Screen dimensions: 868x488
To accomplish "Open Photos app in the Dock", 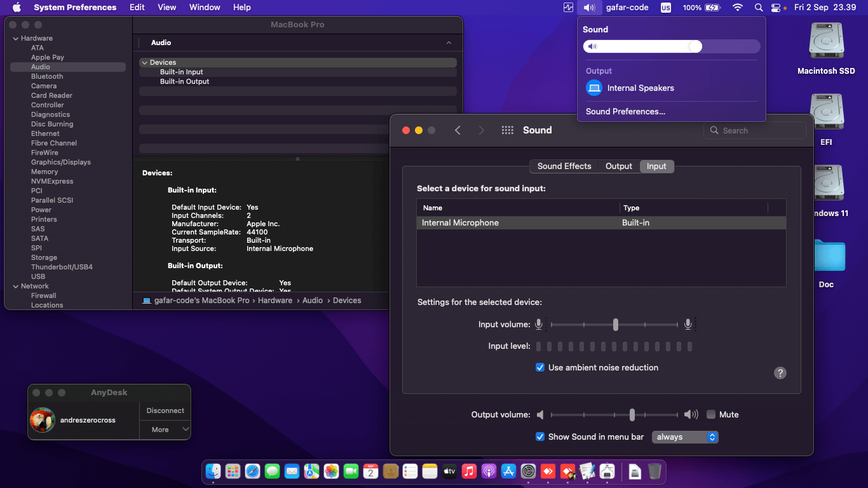I will 331,471.
